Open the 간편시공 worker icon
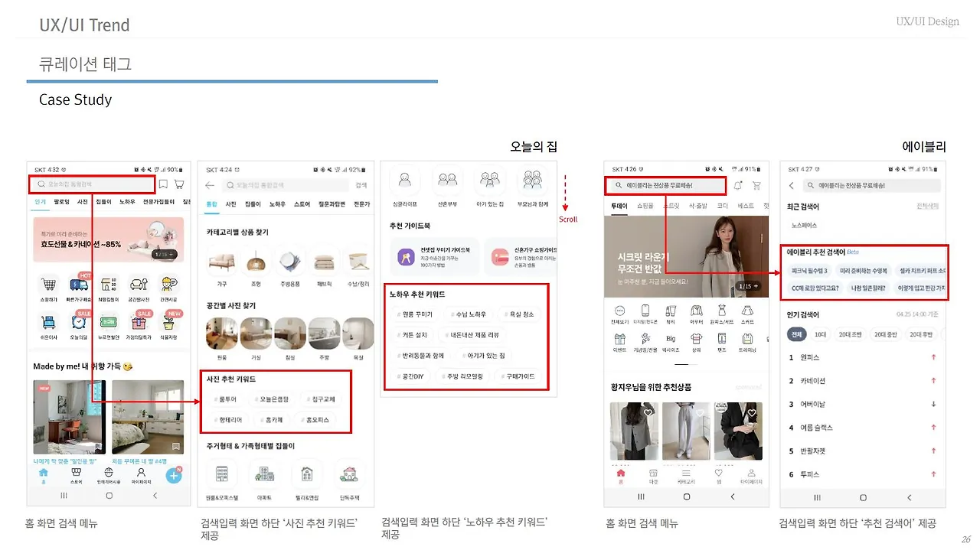This screenshot has width=980, height=550. pyautogui.click(x=168, y=285)
